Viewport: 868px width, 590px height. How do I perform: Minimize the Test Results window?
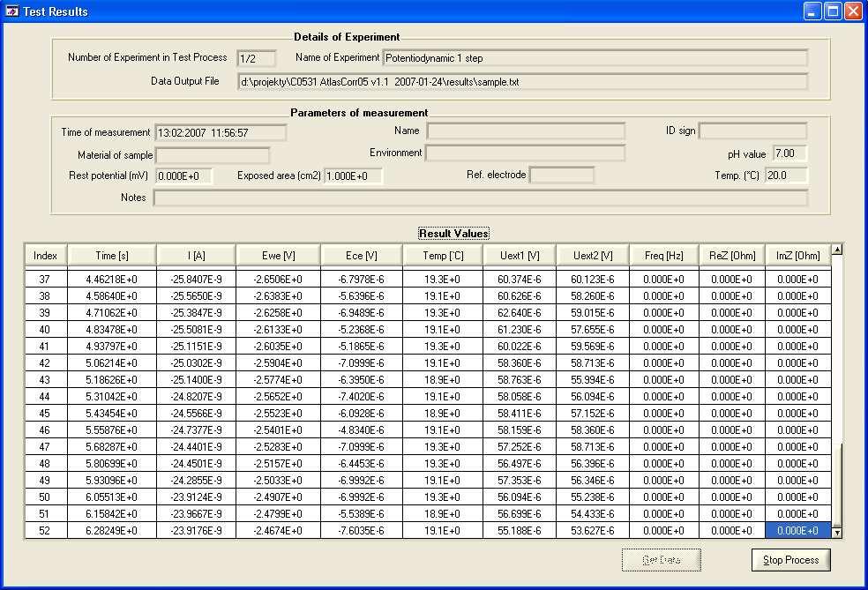click(x=812, y=11)
